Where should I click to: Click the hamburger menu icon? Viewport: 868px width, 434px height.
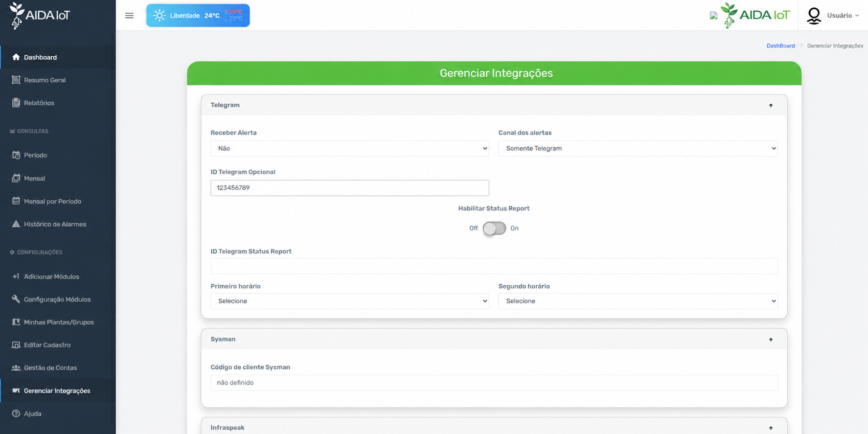pos(129,16)
